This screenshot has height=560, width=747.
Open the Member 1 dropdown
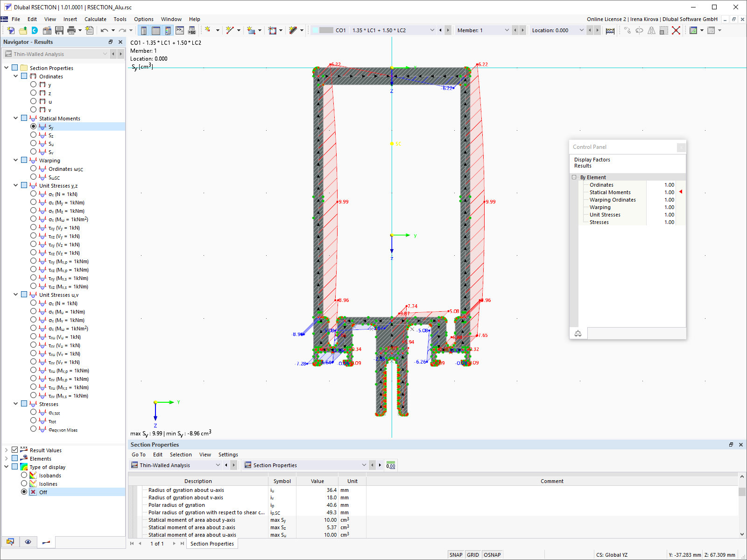pos(507,30)
